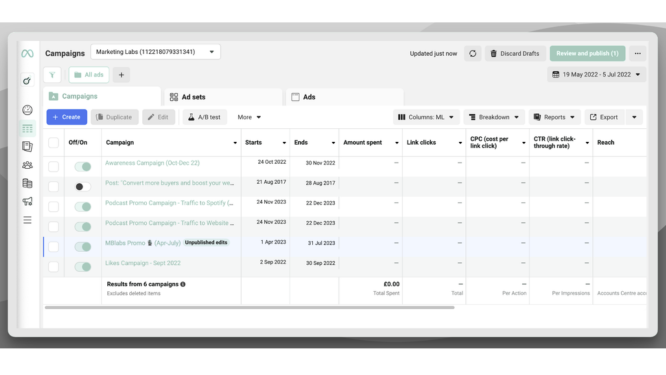
Task: Click the refresh icon next to Updated just now
Action: [472, 54]
